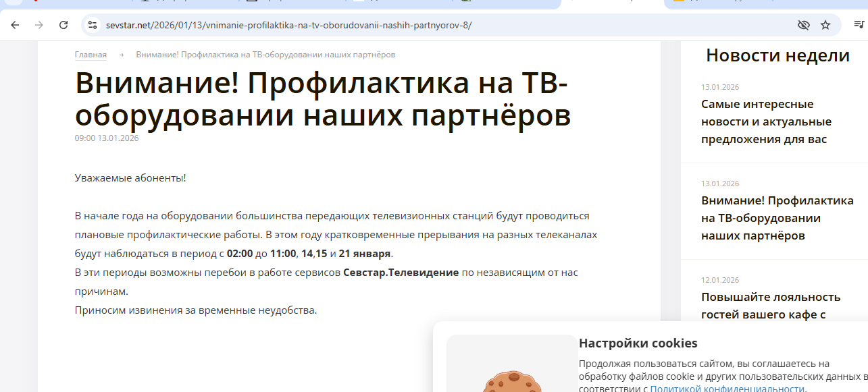Image resolution: width=868 pixels, height=392 pixels.
Task: Go to the Главная breadcrumb link
Action: point(91,55)
